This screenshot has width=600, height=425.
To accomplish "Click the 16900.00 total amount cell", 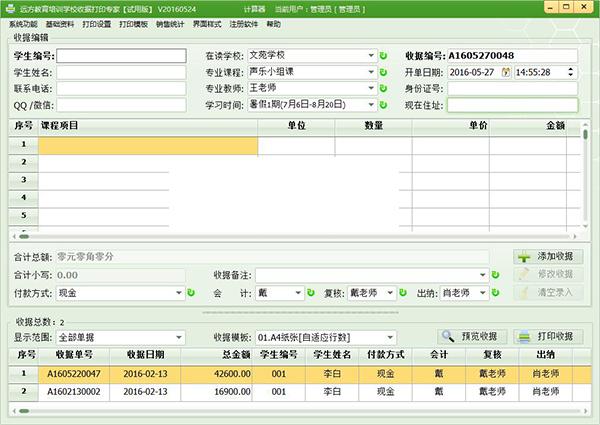I will (x=216, y=392).
